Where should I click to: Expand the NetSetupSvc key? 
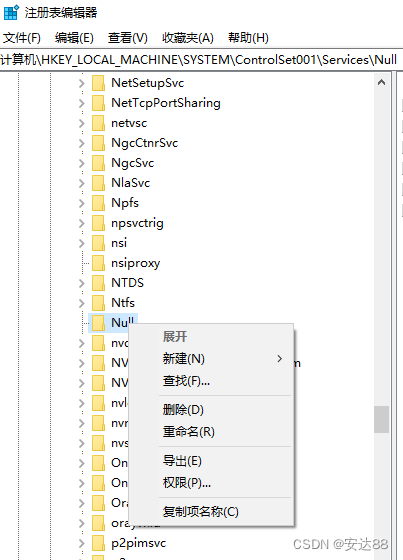(82, 83)
